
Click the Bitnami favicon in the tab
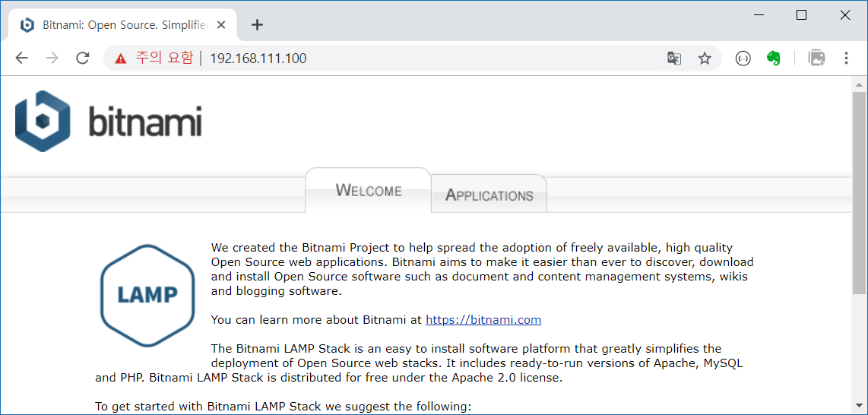27,25
